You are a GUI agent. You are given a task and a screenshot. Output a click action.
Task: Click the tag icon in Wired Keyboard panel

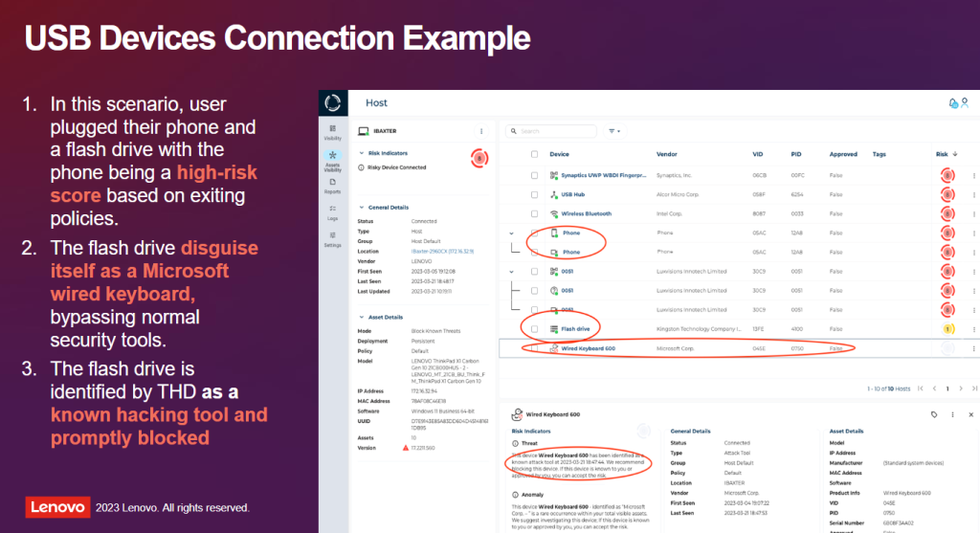click(934, 414)
